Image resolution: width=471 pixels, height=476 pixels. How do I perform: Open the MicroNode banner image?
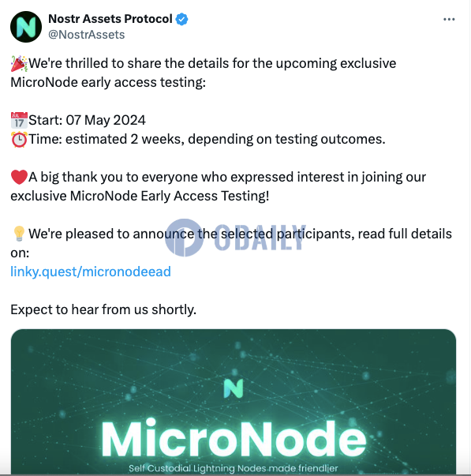click(234, 402)
